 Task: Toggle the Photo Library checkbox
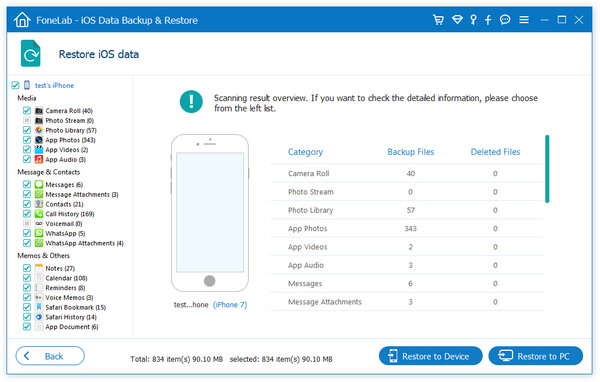27,130
